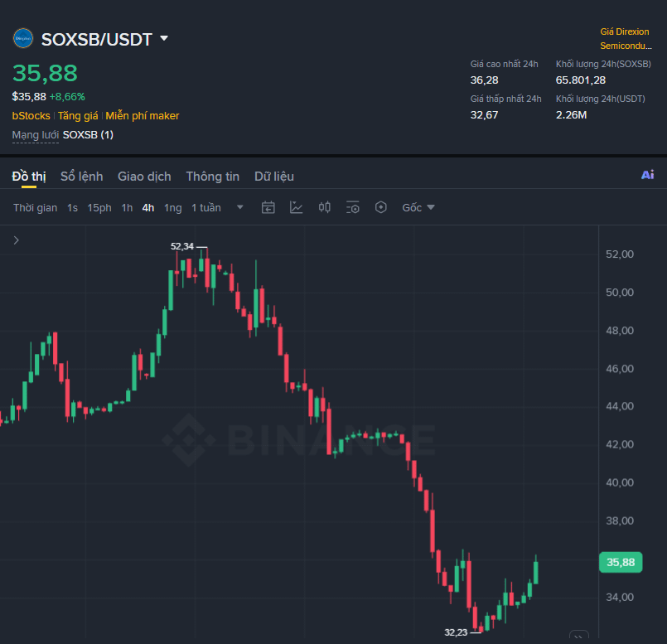Open the Giá Direxion Semicondu... link
The width and height of the screenshot is (667, 644).
(x=626, y=39)
